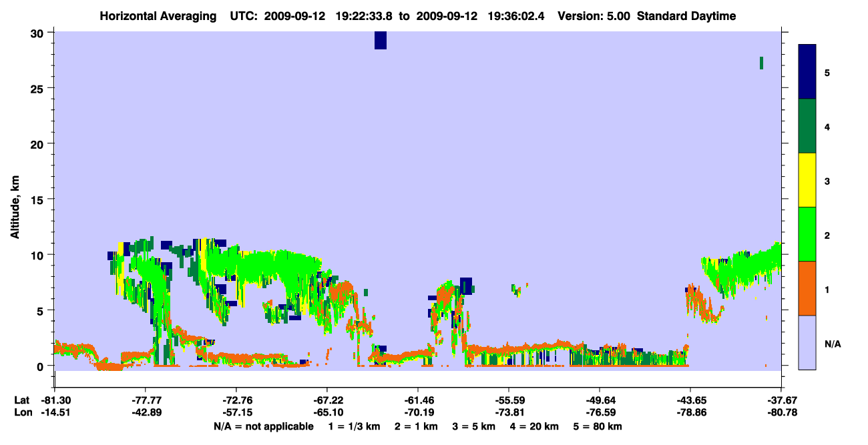Click latitude value -77.77
Screen dimensions: 868x445
[x=145, y=400]
